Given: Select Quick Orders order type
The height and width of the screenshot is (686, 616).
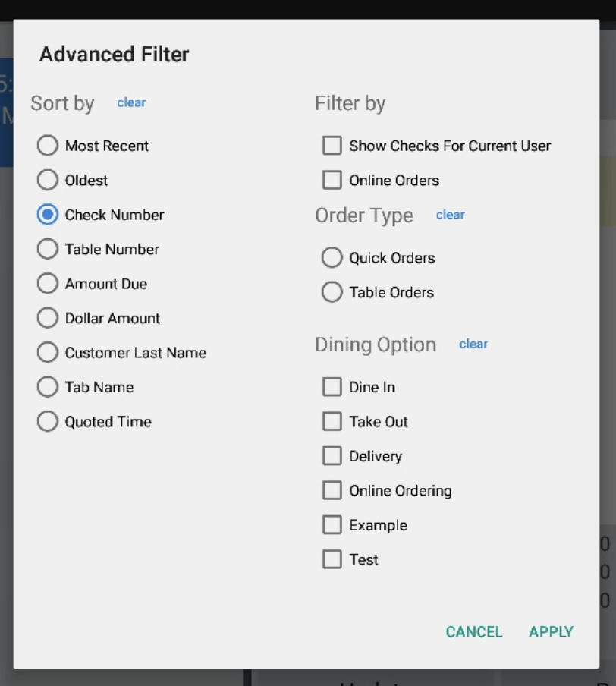Looking at the screenshot, I should [x=332, y=258].
